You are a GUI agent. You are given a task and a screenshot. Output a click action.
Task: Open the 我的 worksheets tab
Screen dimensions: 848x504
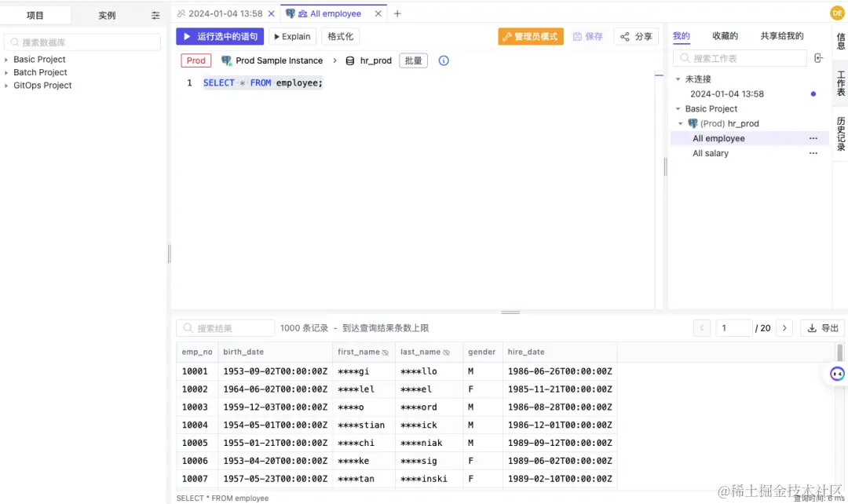tap(682, 35)
